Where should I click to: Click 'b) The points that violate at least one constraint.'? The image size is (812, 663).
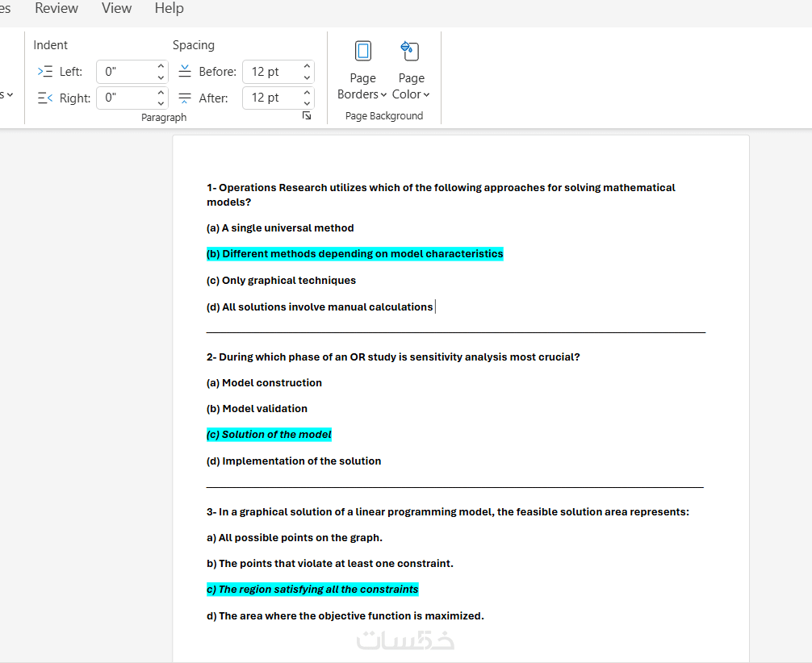330,564
